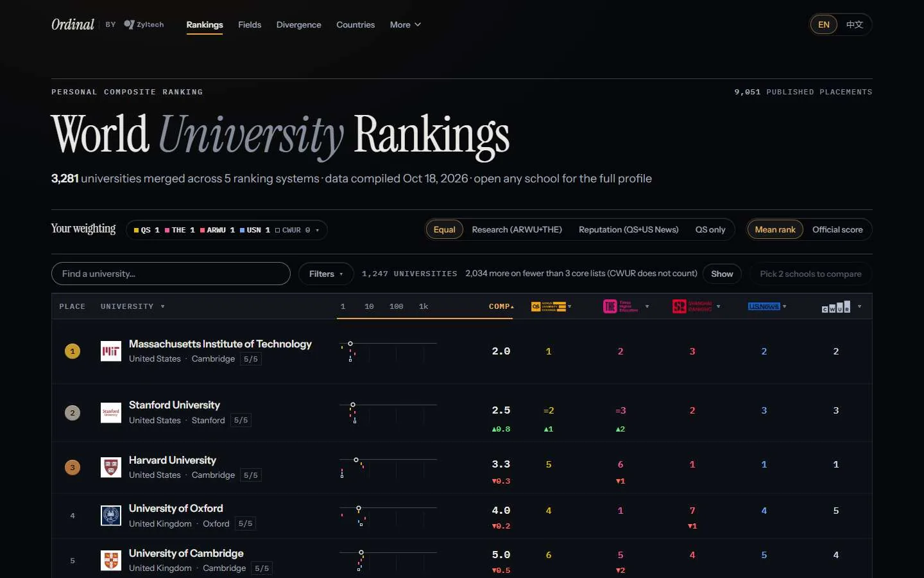Choose Mean rank scoring mode
This screenshot has width=924, height=578.
[x=775, y=229]
